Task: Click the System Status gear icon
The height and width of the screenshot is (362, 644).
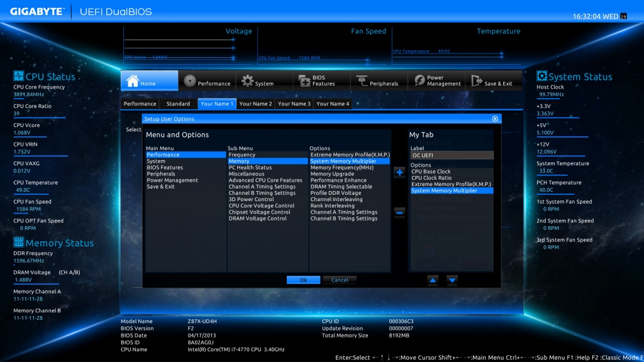Action: tap(541, 76)
